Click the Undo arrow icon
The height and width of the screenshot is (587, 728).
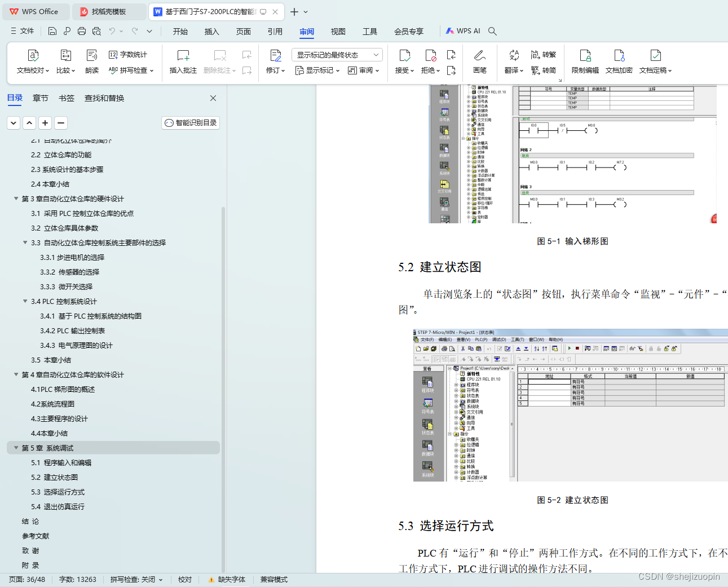pos(112,31)
